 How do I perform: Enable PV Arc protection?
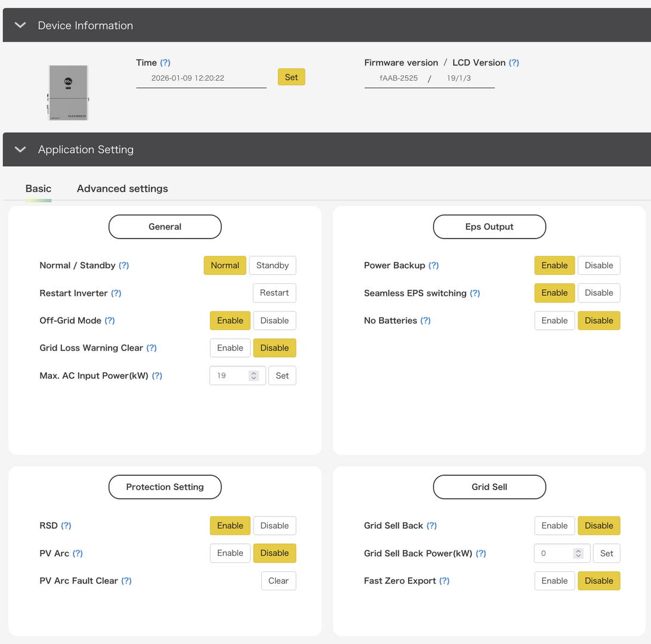[230, 553]
